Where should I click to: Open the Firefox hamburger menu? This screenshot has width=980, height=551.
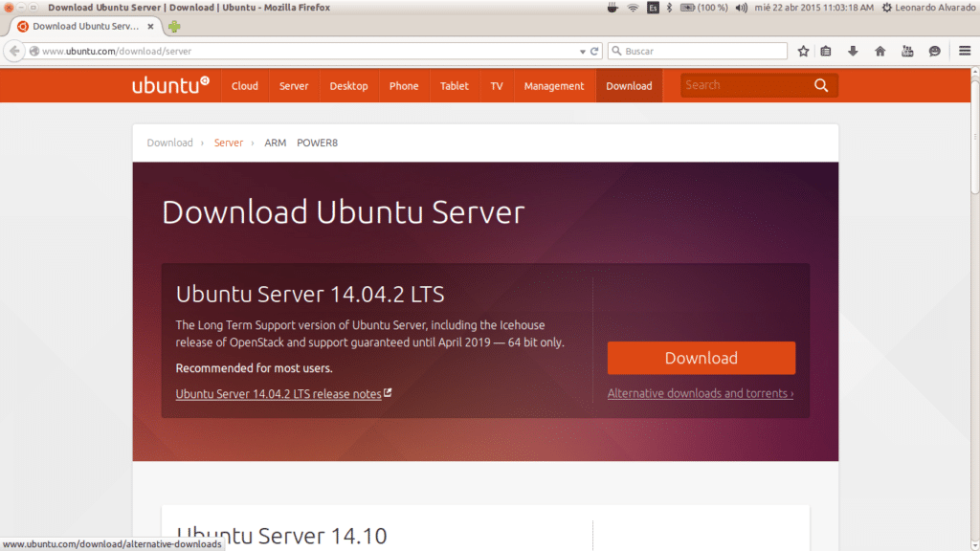coord(965,52)
